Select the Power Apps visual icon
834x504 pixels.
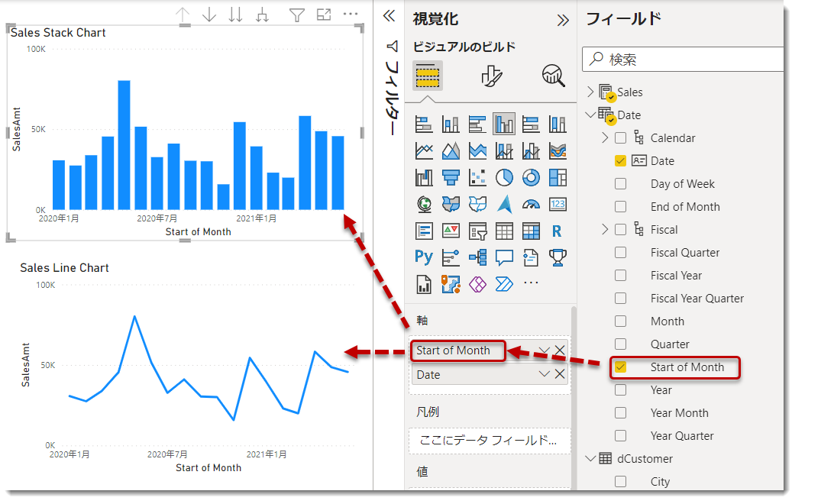[x=477, y=284]
